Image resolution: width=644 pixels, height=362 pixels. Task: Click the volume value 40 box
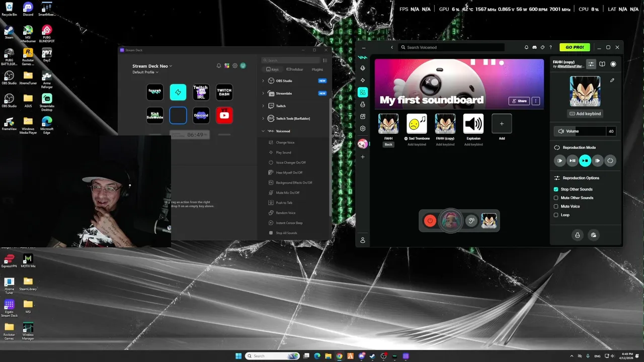pos(611,131)
